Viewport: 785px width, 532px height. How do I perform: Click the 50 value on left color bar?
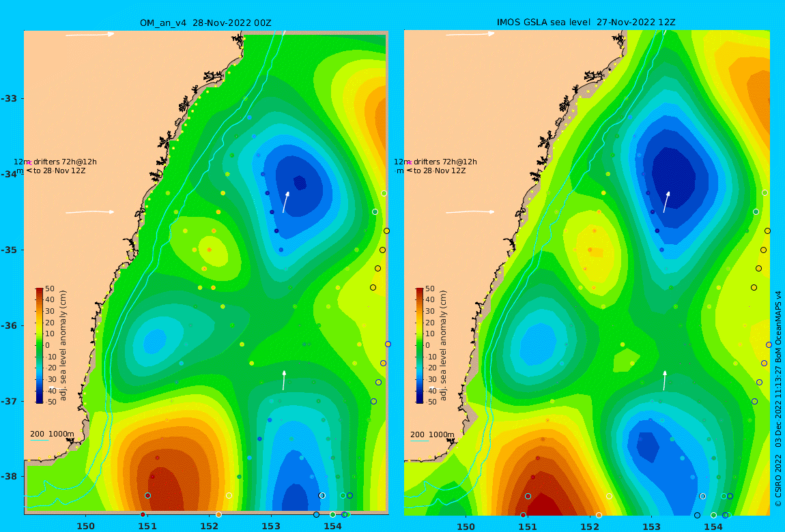pyautogui.click(x=50, y=289)
